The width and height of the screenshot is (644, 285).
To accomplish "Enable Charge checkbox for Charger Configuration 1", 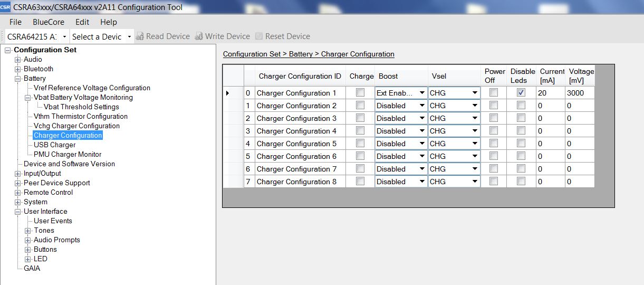I will tap(360, 93).
